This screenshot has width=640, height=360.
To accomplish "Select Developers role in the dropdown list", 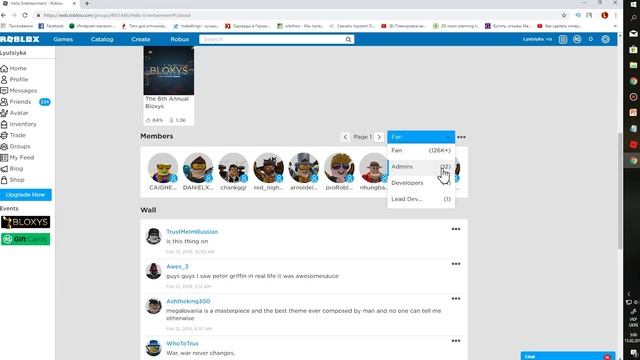I will point(421,183).
